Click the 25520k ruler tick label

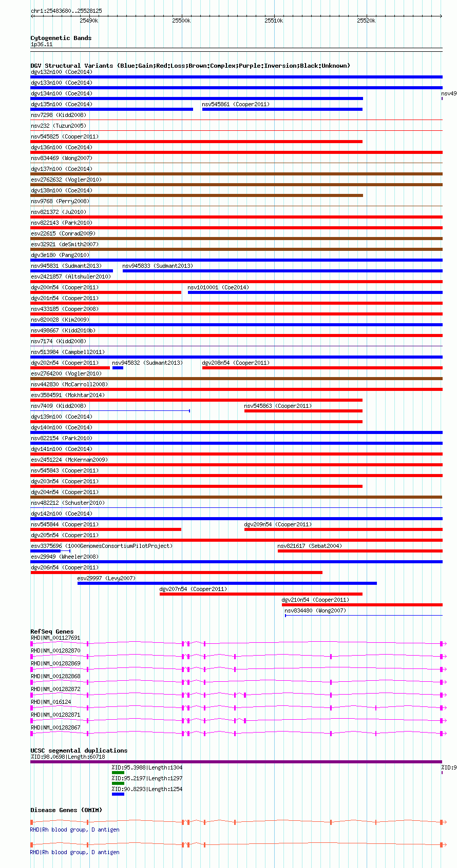coord(366,21)
